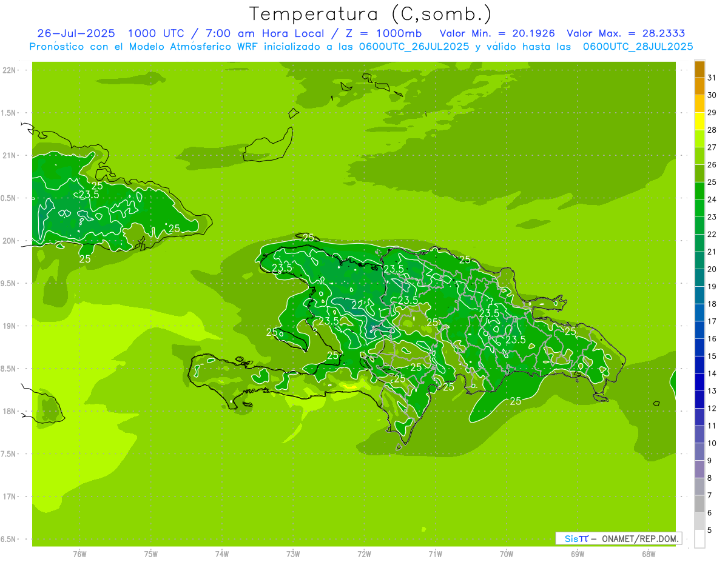
Task: Pick the dark orange legend band above 31
Action: pyautogui.click(x=699, y=70)
